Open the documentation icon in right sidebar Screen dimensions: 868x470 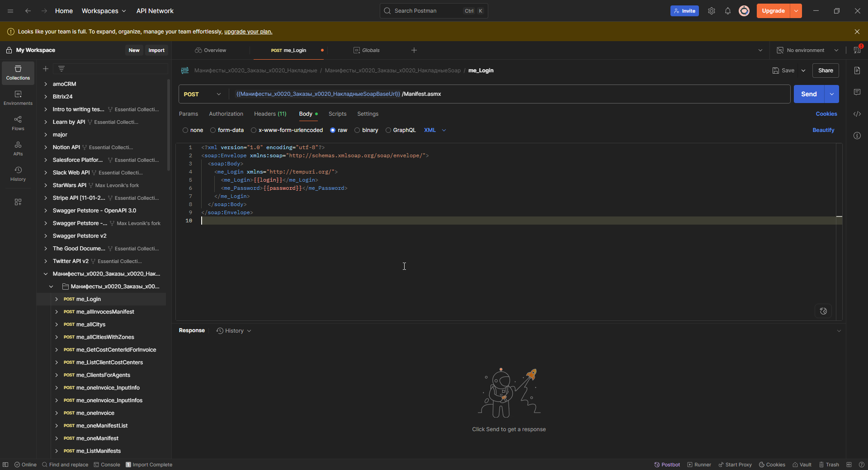point(857,70)
